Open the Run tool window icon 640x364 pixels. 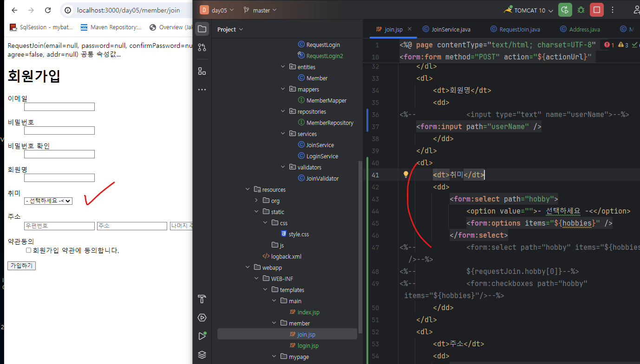click(202, 336)
